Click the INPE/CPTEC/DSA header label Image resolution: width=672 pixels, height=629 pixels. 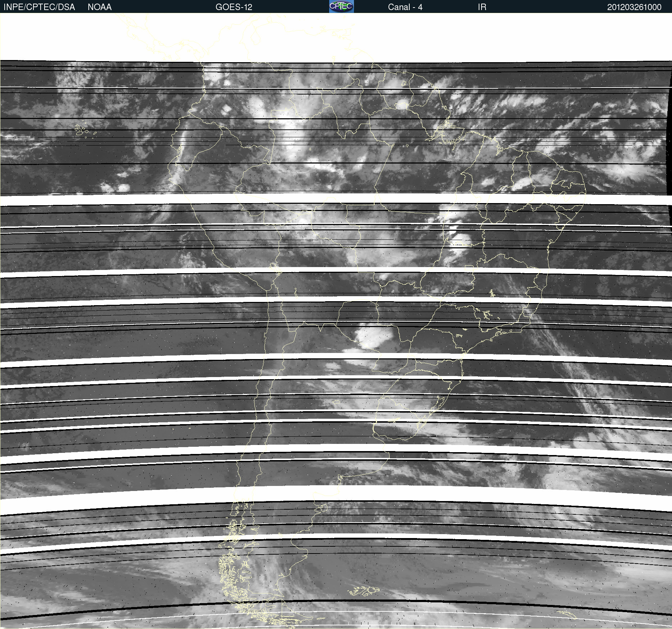[x=39, y=7]
